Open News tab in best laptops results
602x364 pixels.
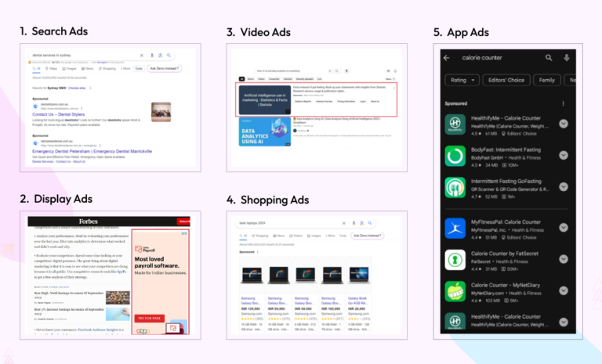[279, 236]
